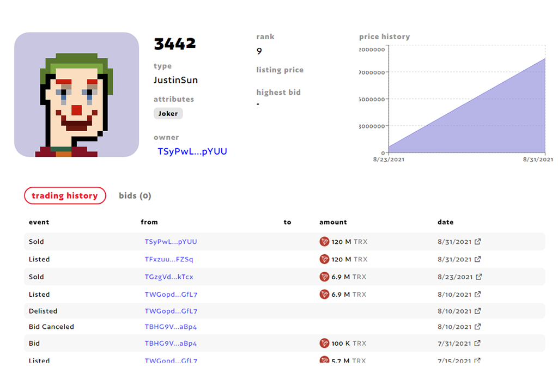This screenshot has width=558, height=392.
Task: Click external link icon on 6.9 M Listed row
Action: pos(478,295)
